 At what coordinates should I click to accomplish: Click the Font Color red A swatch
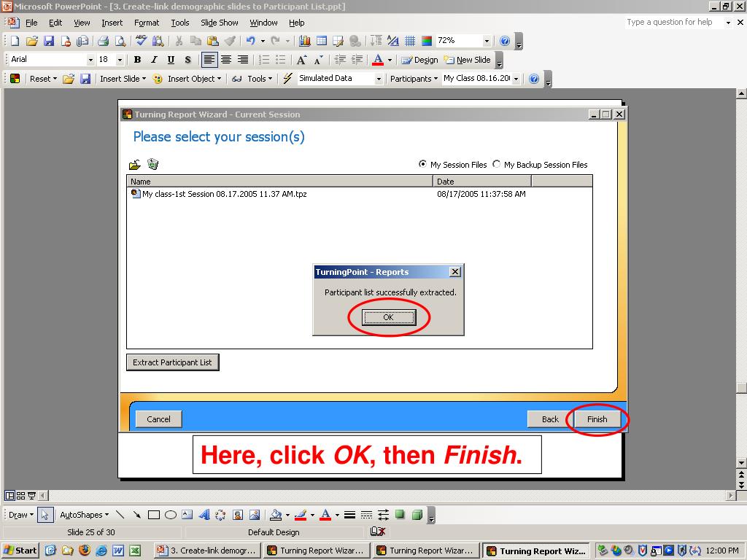378,60
